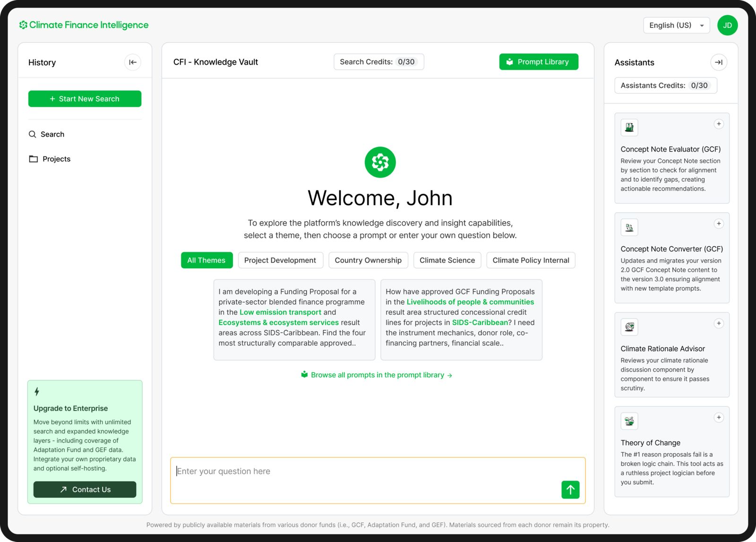
Task: Submit the question with the green arrow button
Action: [x=570, y=490]
